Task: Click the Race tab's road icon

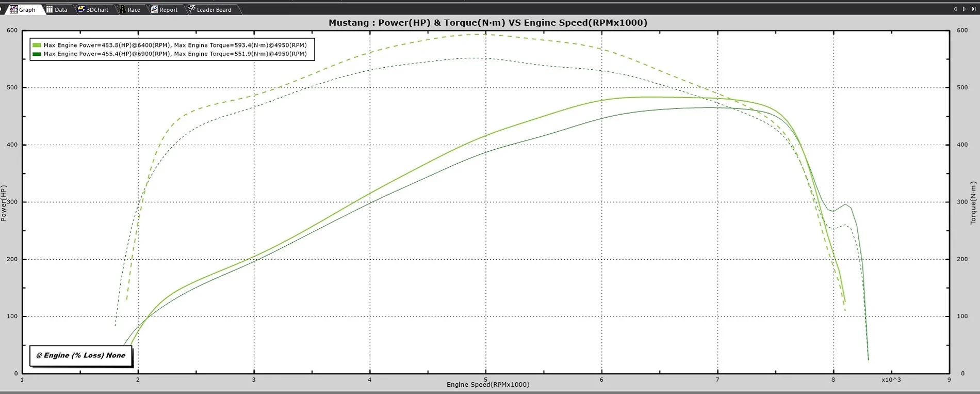Action: point(123,9)
